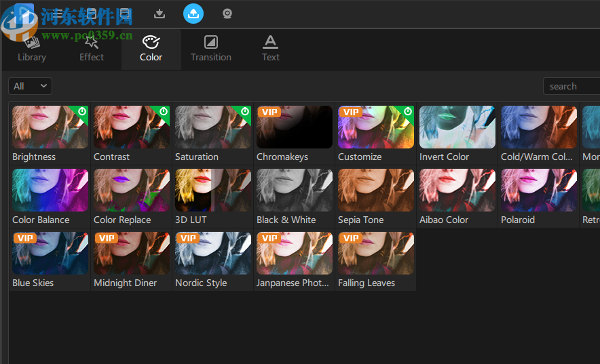
Task: Click the VIP badge on Blue Skies
Action: 25,238
